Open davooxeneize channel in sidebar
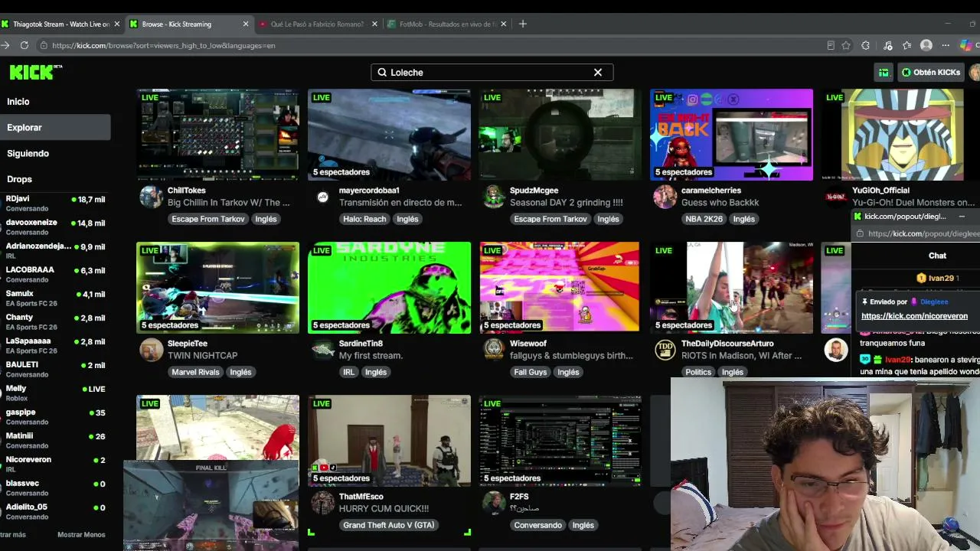This screenshot has width=980, height=551. point(55,227)
